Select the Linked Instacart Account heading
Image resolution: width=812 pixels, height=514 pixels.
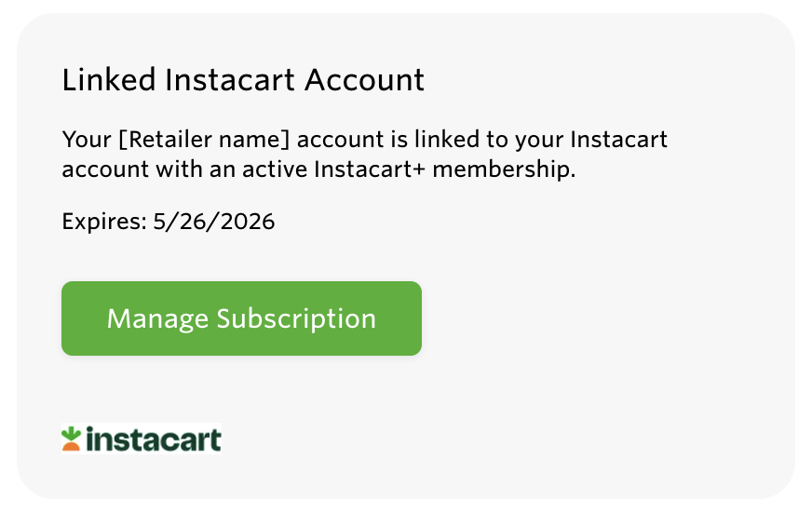[x=243, y=80]
